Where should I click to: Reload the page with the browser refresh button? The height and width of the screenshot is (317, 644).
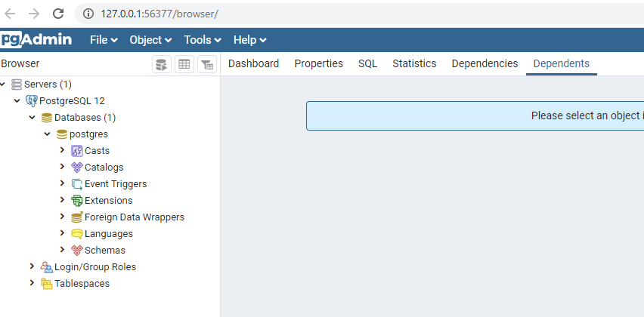click(x=58, y=14)
